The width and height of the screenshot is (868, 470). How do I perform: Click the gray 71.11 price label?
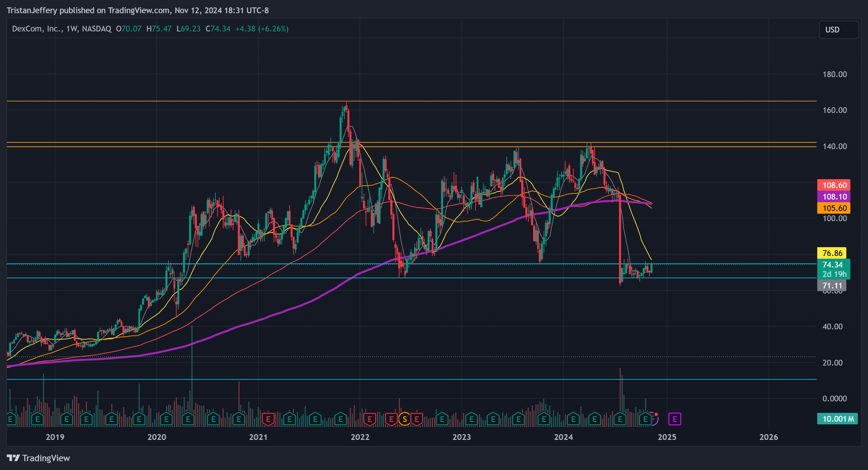coord(832,286)
